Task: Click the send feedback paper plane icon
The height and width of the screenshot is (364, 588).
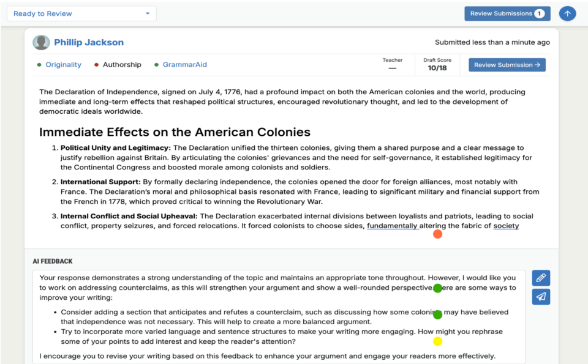Action: 541,297
